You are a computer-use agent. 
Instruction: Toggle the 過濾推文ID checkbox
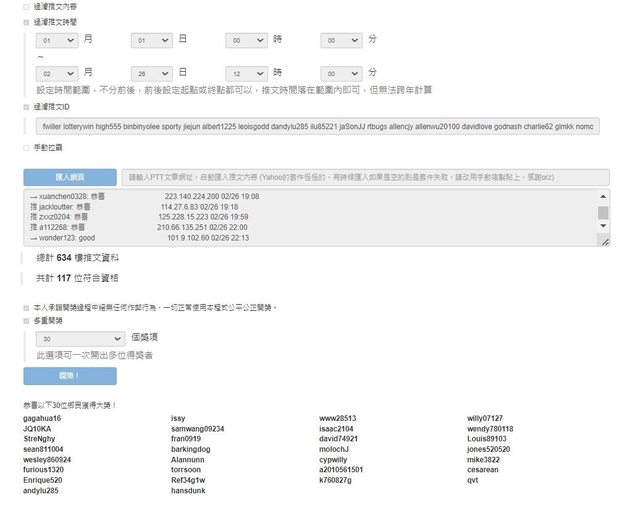(26, 106)
